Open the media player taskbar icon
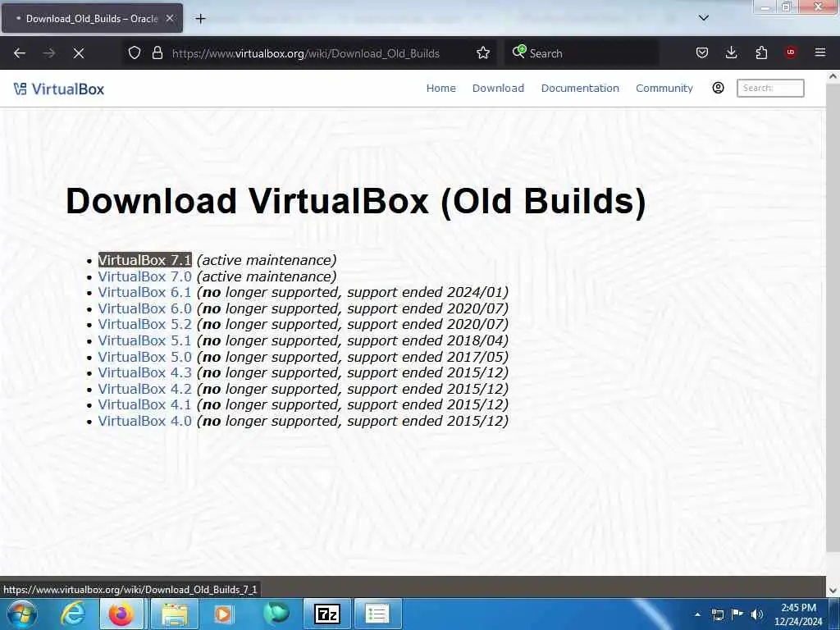 coord(222,614)
